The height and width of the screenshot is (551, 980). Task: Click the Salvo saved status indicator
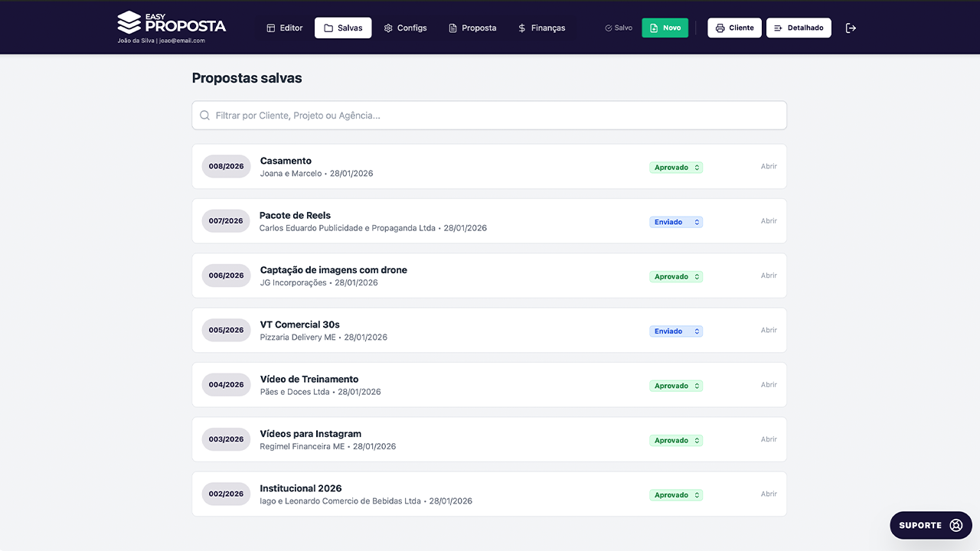(x=619, y=28)
